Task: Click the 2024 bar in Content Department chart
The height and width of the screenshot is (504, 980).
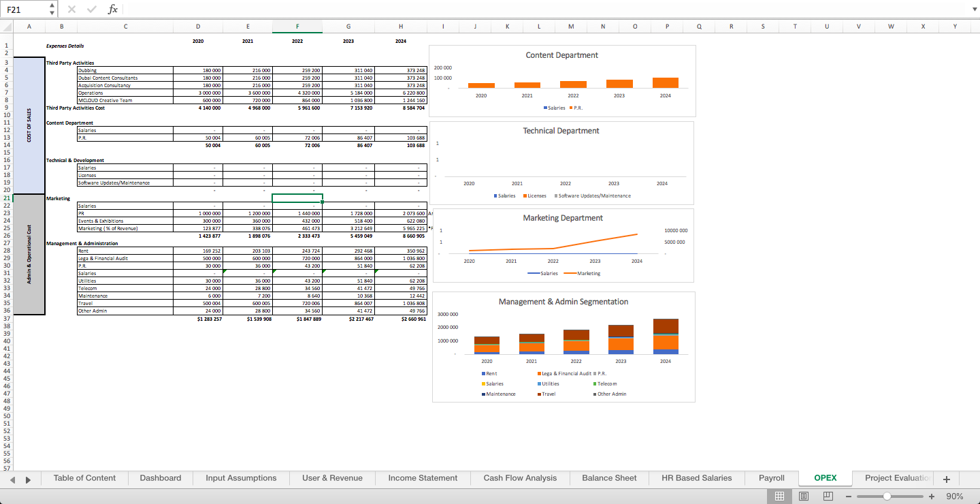Action: coord(665,82)
